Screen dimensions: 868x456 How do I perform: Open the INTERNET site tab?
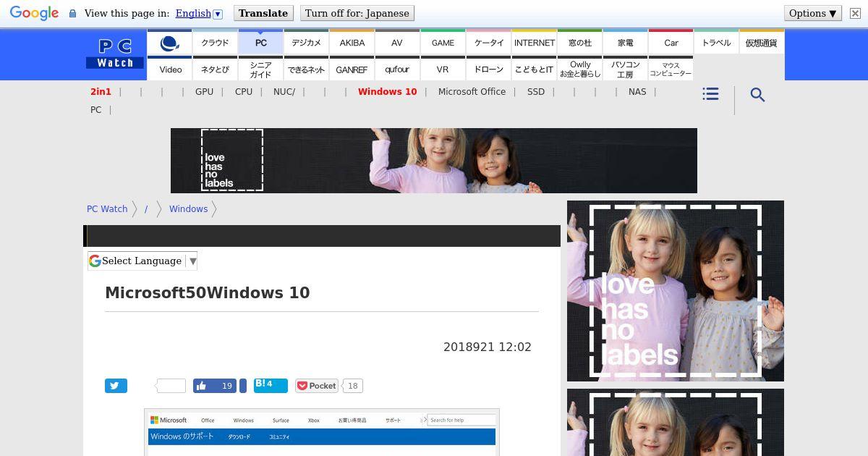point(534,43)
